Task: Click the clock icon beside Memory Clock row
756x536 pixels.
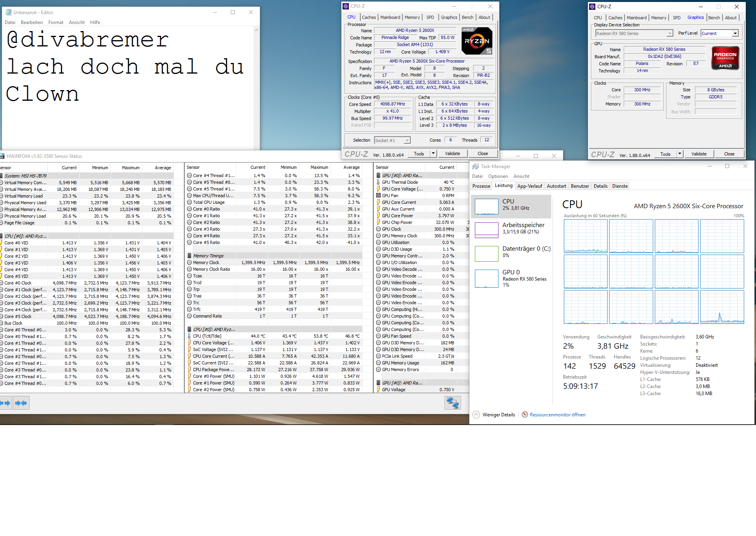Action: (189, 262)
